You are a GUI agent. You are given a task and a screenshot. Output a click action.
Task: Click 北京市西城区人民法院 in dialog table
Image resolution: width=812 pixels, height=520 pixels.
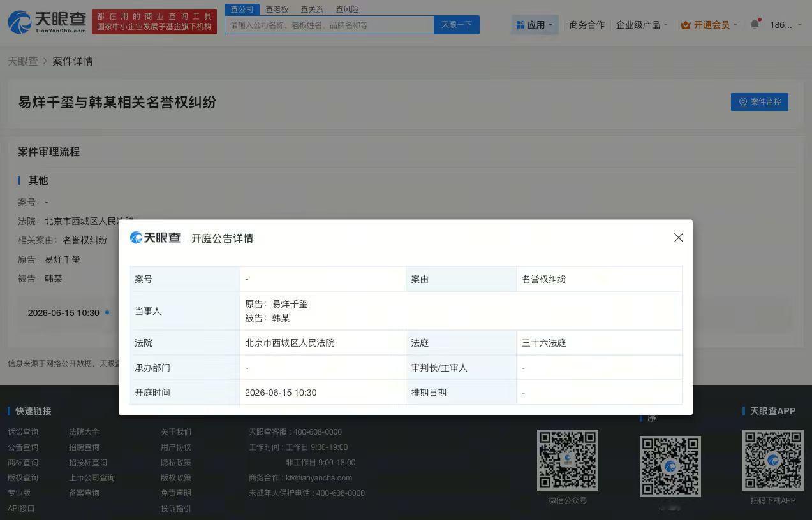click(290, 343)
